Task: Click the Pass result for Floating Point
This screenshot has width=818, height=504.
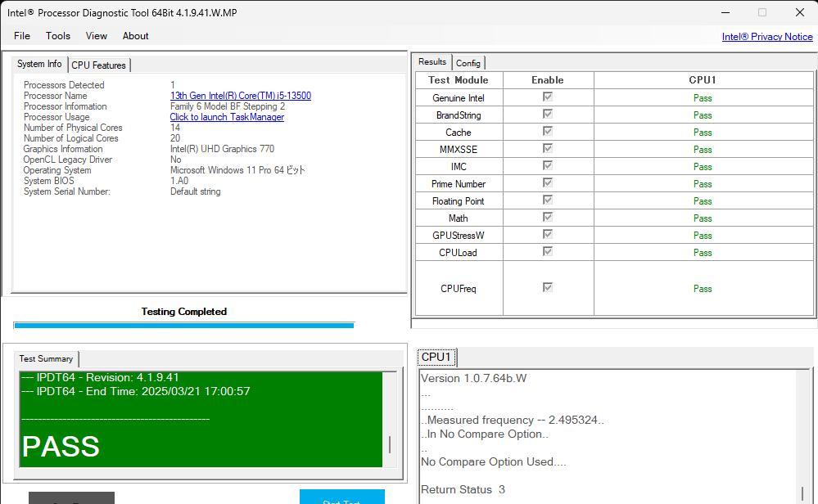Action: (x=703, y=201)
